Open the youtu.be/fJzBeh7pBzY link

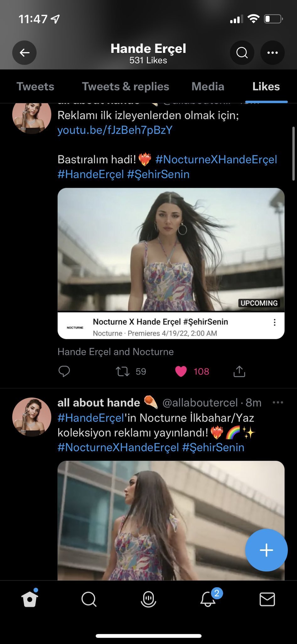pos(115,130)
